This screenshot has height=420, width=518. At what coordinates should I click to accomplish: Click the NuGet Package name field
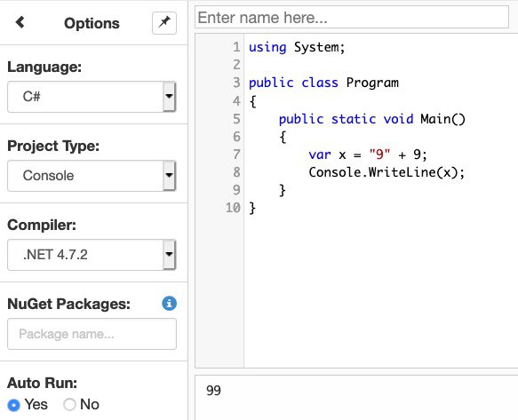point(92,334)
